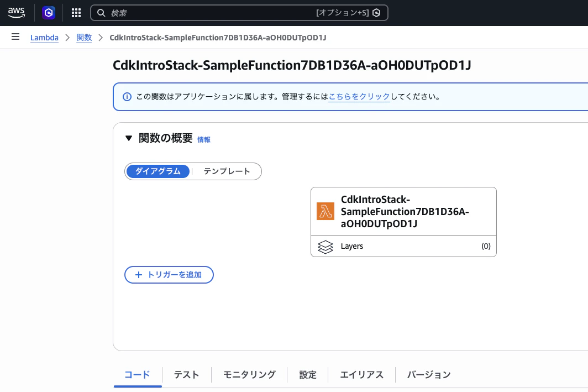
Task: Click the Layers row in the function diagram
Action: [403, 246]
